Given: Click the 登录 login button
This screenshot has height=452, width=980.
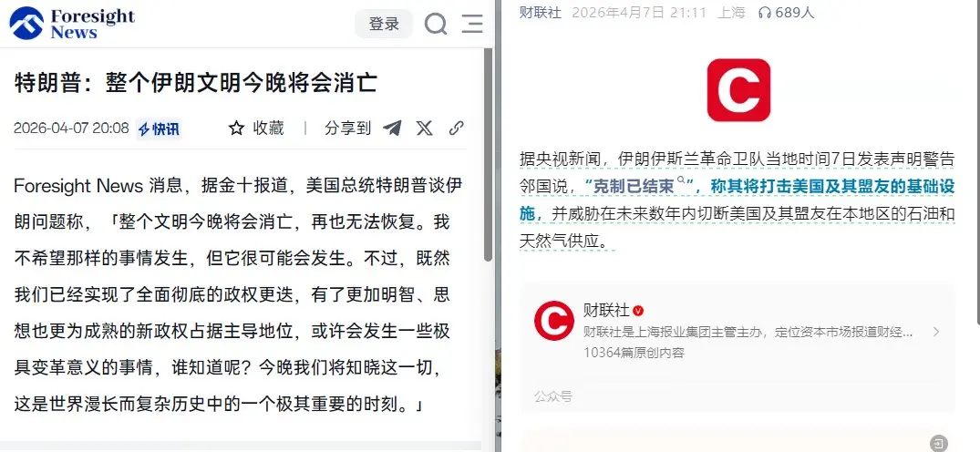Looking at the screenshot, I should [384, 24].
